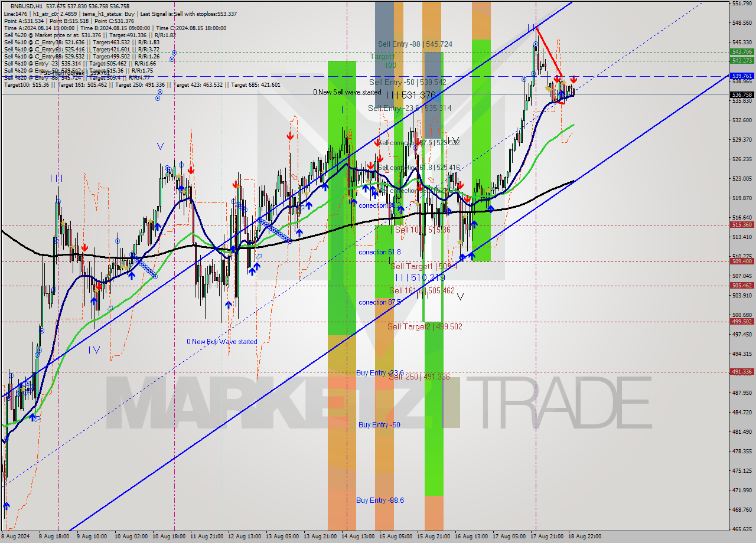Click the 'I I I 531.376' wave label
The height and width of the screenshot is (543, 756).
tap(410, 95)
